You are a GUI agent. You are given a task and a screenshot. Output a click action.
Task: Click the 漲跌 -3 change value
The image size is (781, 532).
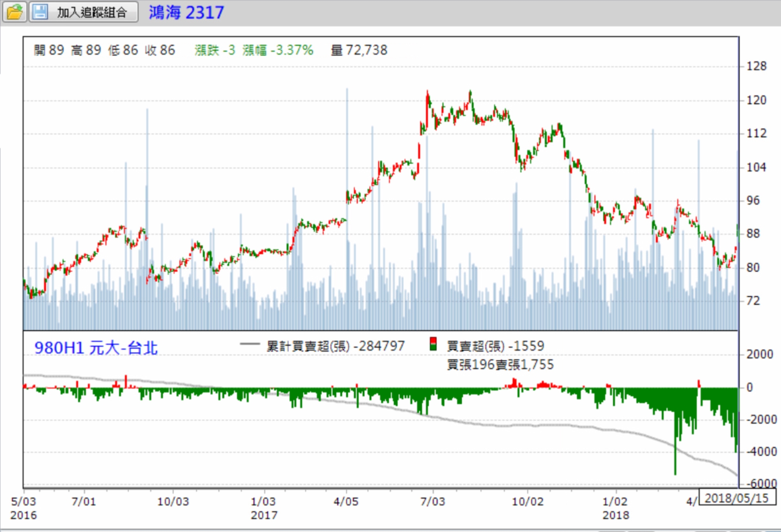(215, 50)
